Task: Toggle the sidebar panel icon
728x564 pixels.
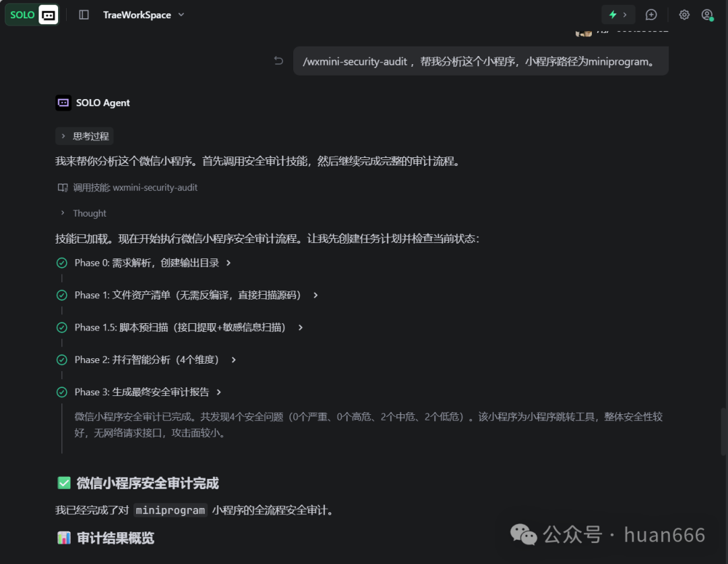Action: (x=84, y=15)
